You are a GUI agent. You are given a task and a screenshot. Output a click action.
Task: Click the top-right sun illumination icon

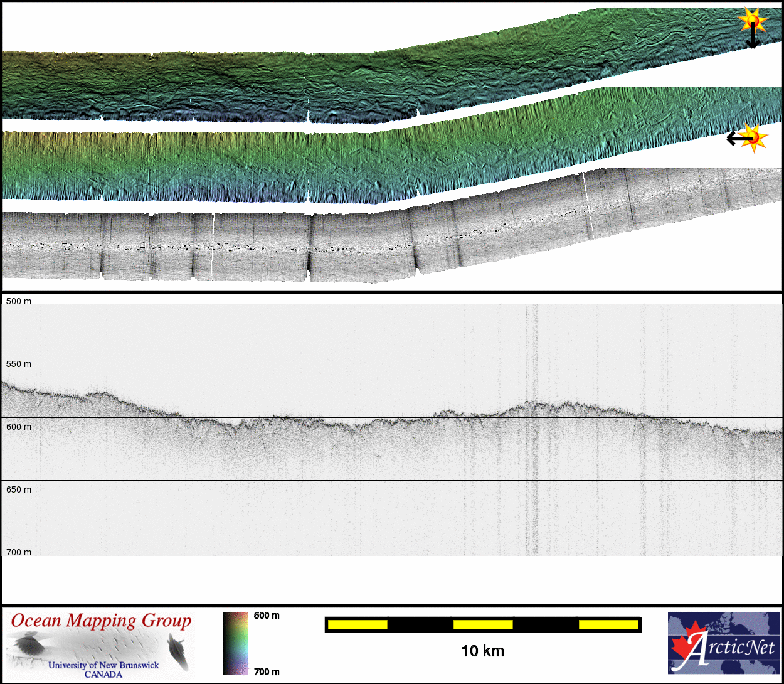coord(753,21)
